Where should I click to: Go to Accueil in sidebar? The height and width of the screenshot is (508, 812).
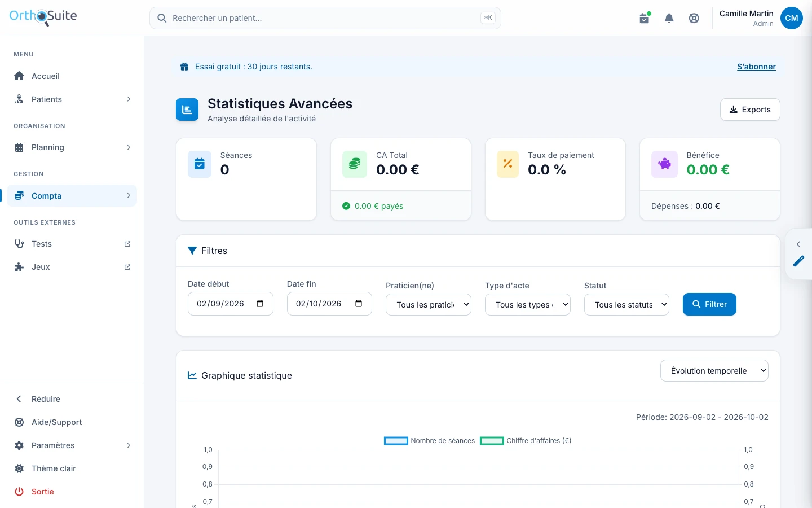72,76
